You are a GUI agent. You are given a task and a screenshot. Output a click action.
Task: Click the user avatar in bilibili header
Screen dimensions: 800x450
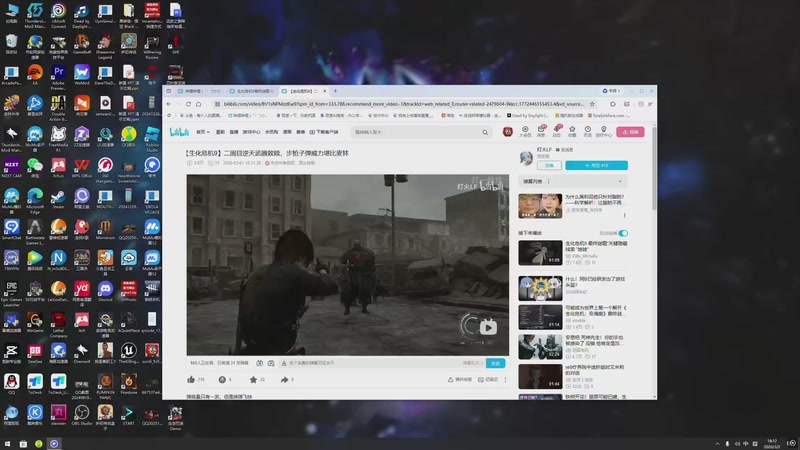(x=508, y=132)
